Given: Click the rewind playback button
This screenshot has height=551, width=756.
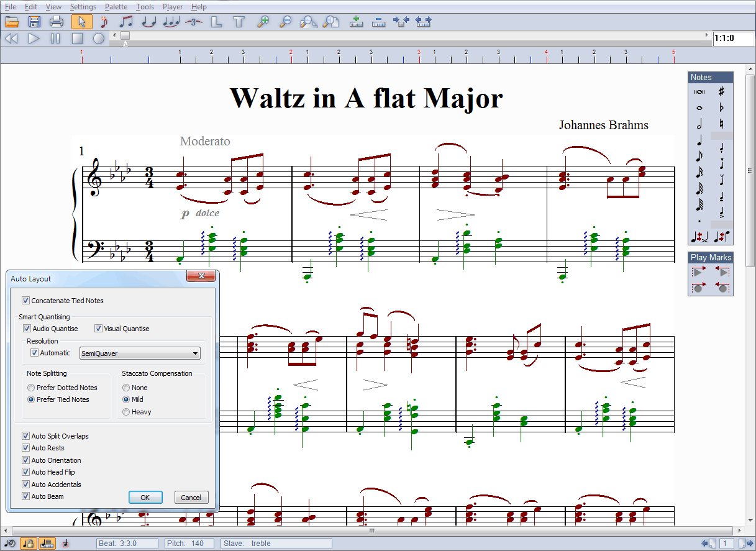Looking at the screenshot, I should [12, 39].
